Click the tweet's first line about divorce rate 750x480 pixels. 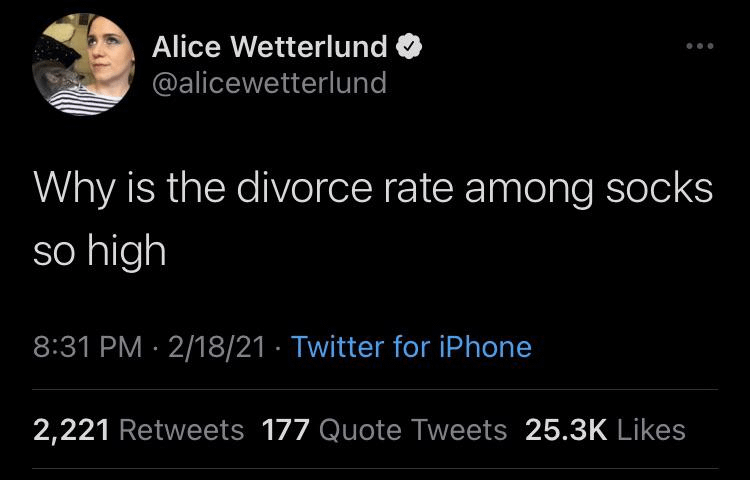pos(373,187)
